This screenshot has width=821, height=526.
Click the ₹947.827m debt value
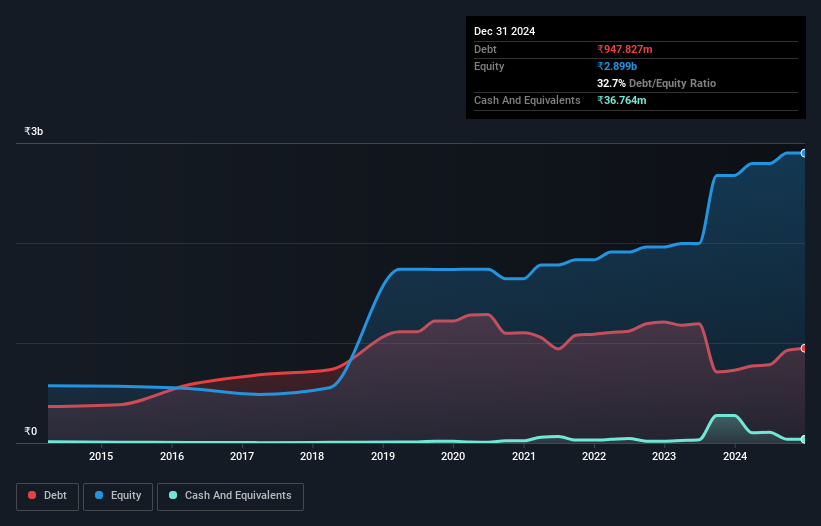point(625,49)
